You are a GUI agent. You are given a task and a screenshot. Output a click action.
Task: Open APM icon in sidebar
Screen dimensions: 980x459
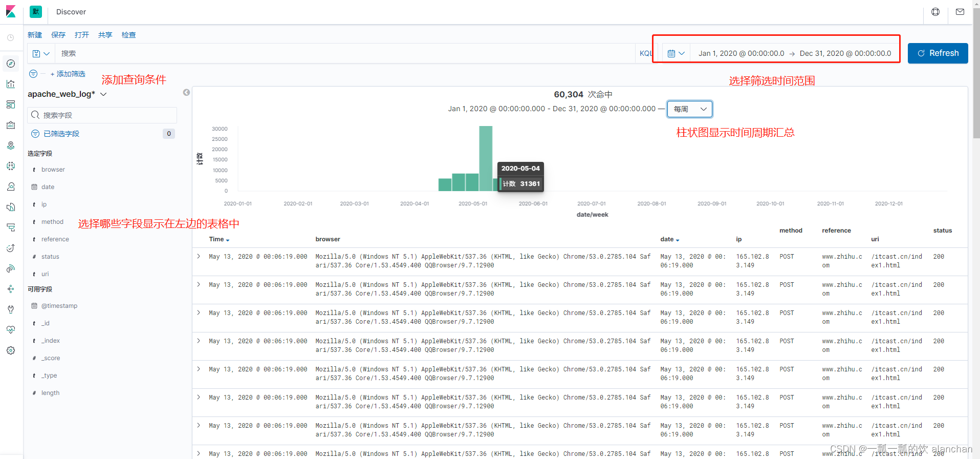pos(11,227)
